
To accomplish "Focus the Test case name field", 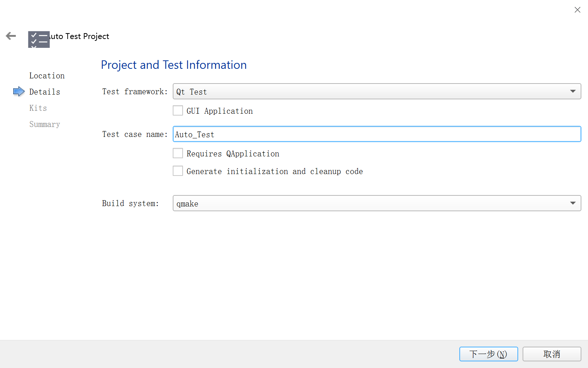I will (x=377, y=134).
